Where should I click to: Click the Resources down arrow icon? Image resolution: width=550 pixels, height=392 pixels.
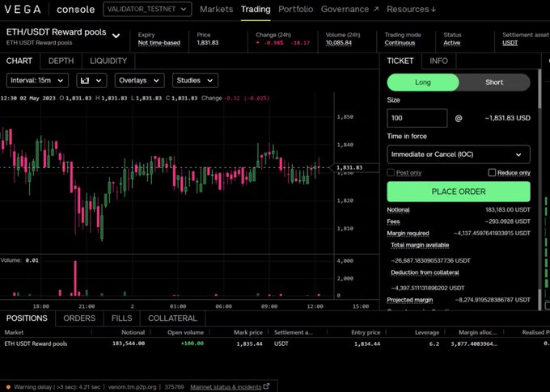[434, 10]
